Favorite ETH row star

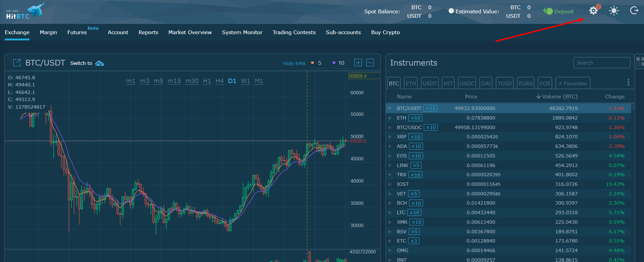coord(390,118)
